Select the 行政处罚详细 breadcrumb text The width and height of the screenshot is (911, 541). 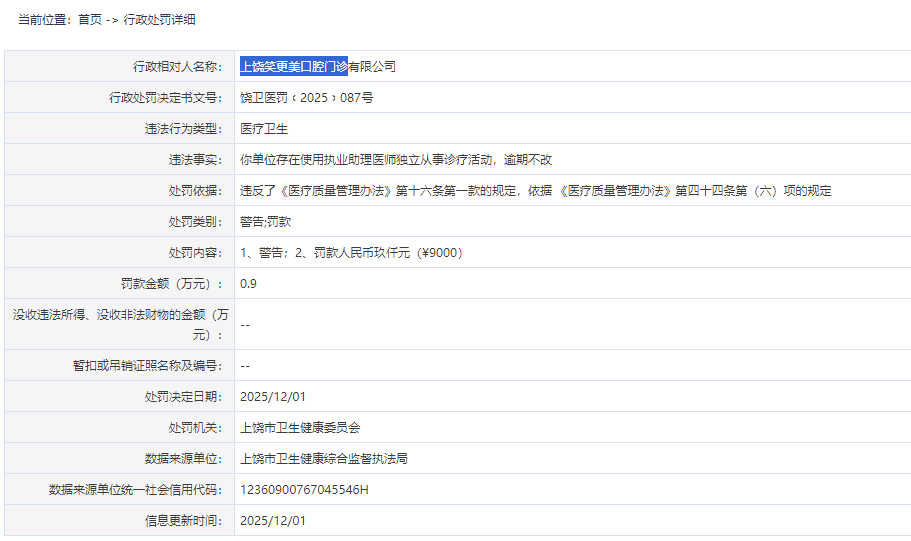pyautogui.click(x=159, y=20)
